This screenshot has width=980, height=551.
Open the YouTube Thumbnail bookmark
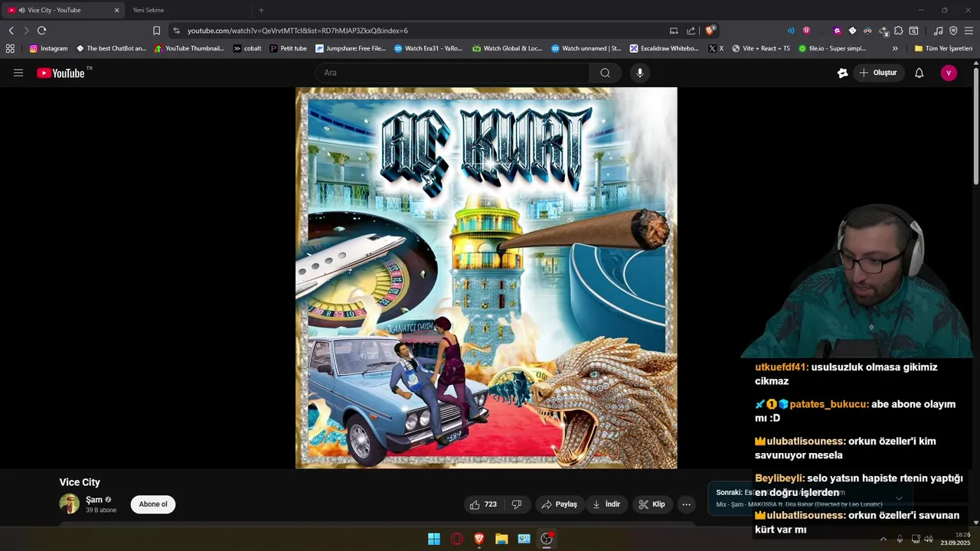point(189,48)
